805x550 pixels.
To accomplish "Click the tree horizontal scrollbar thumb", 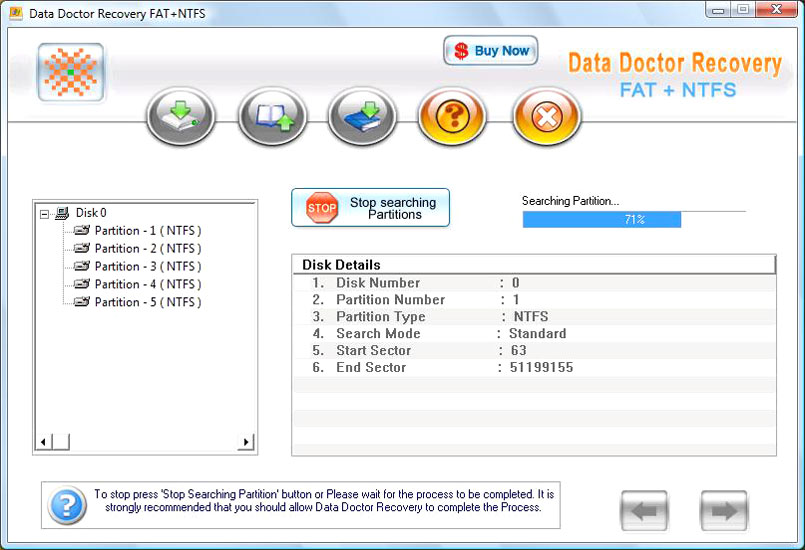I will pos(61,442).
